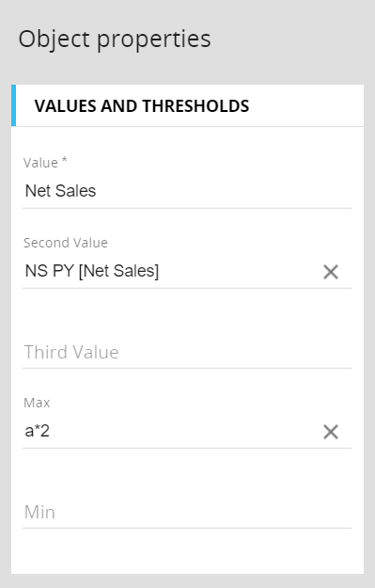Viewport: 375px width, 588px height.
Task: Click gray background right of Object properties title
Action: [292, 40]
